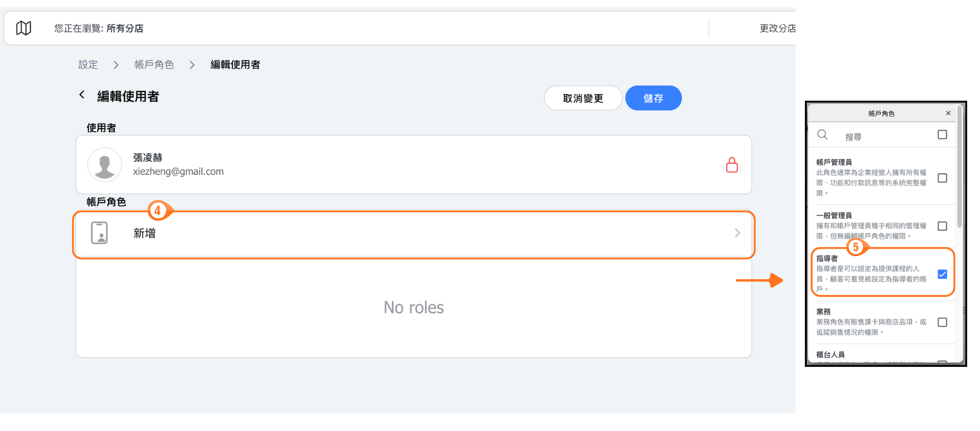Tick the 業務 role checkbox
Screen dimensions: 980x431
click(x=942, y=322)
